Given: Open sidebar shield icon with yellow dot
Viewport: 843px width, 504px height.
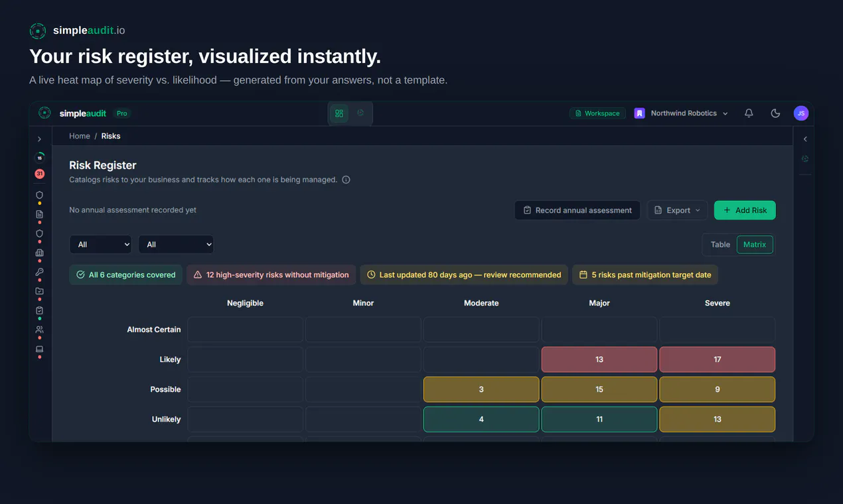Looking at the screenshot, I should (x=39, y=195).
